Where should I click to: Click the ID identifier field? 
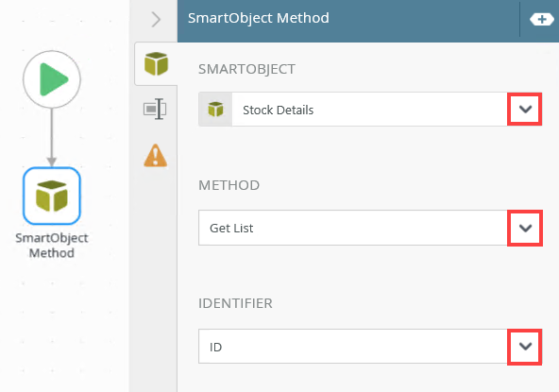click(x=353, y=347)
